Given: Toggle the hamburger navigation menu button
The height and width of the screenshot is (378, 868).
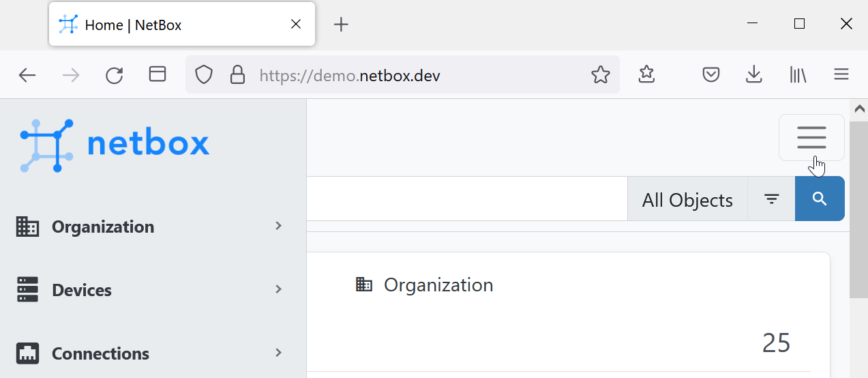Looking at the screenshot, I should 811,138.
